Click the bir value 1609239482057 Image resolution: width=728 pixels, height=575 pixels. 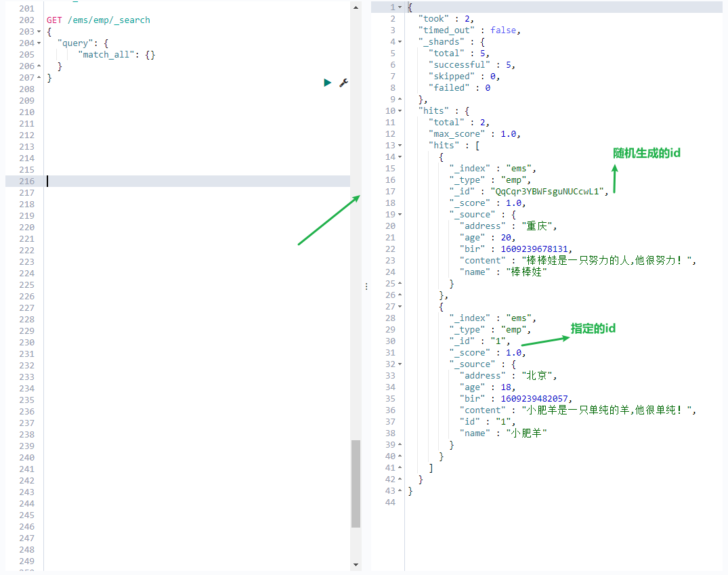[534, 399]
